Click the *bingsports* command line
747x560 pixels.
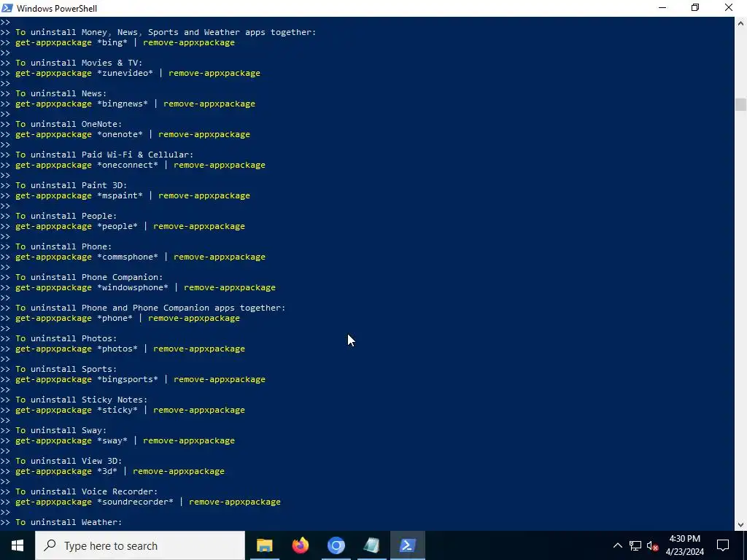point(140,379)
